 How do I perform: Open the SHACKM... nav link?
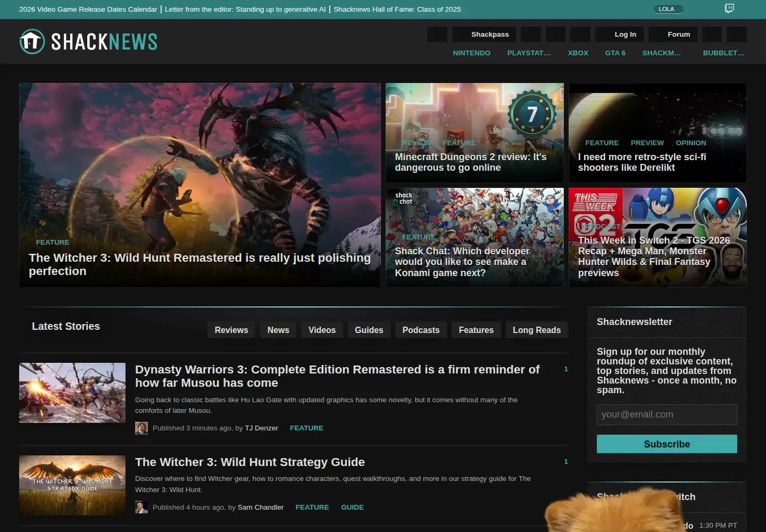coord(661,53)
